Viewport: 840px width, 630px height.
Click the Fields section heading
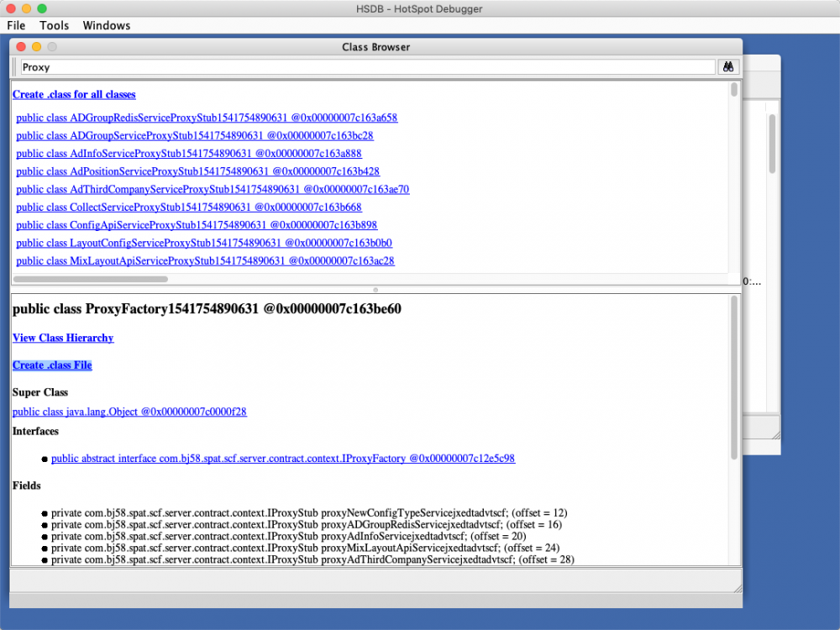[27, 486]
